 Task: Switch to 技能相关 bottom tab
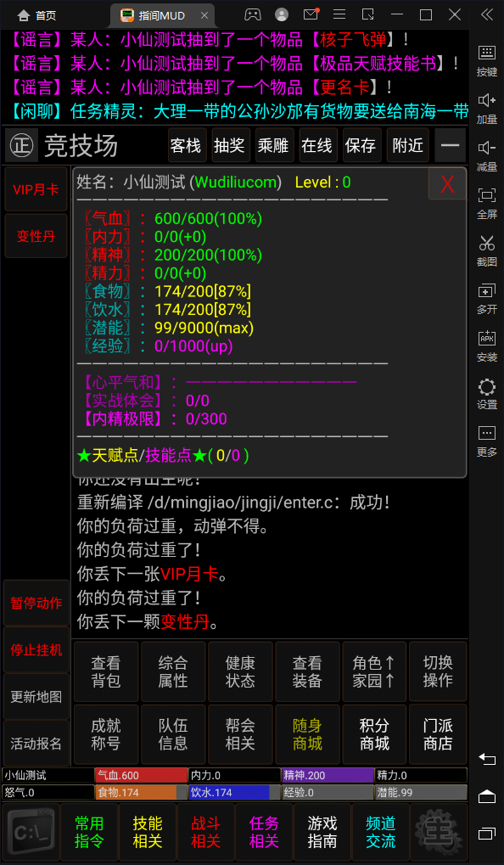click(148, 833)
